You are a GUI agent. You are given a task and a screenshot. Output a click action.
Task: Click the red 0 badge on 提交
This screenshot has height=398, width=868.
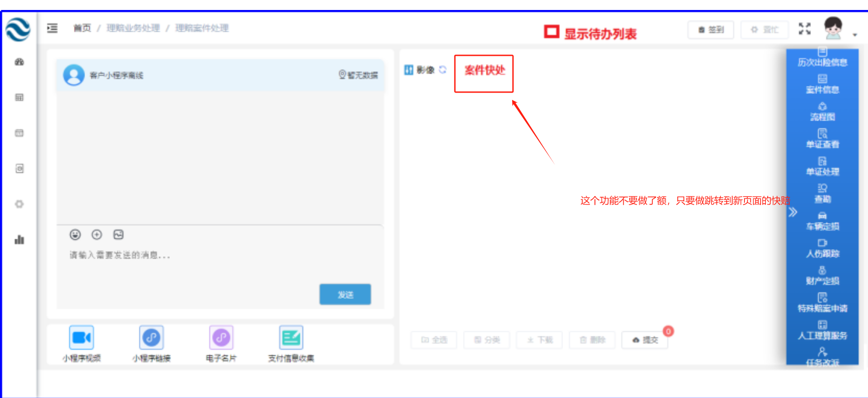click(668, 331)
